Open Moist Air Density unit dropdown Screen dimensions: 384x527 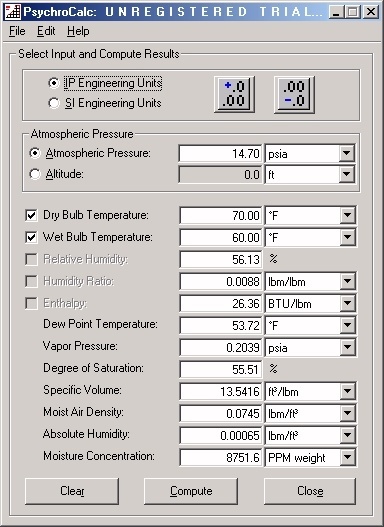[347, 413]
